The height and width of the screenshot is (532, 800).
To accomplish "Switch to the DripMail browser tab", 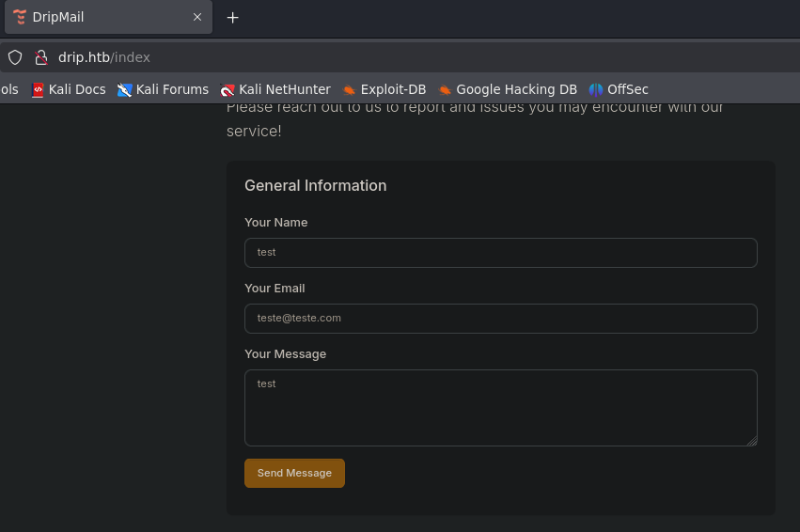I will (x=94, y=17).
